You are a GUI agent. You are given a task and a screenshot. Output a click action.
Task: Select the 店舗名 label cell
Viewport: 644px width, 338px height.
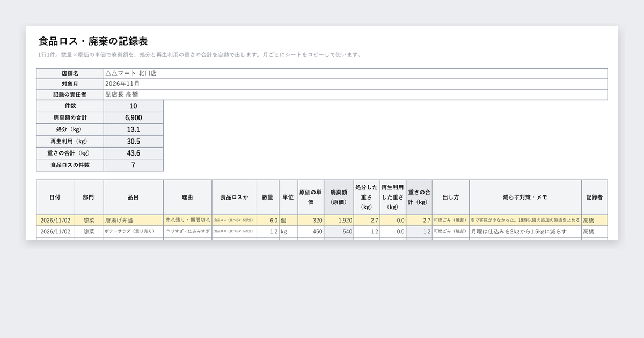point(70,74)
